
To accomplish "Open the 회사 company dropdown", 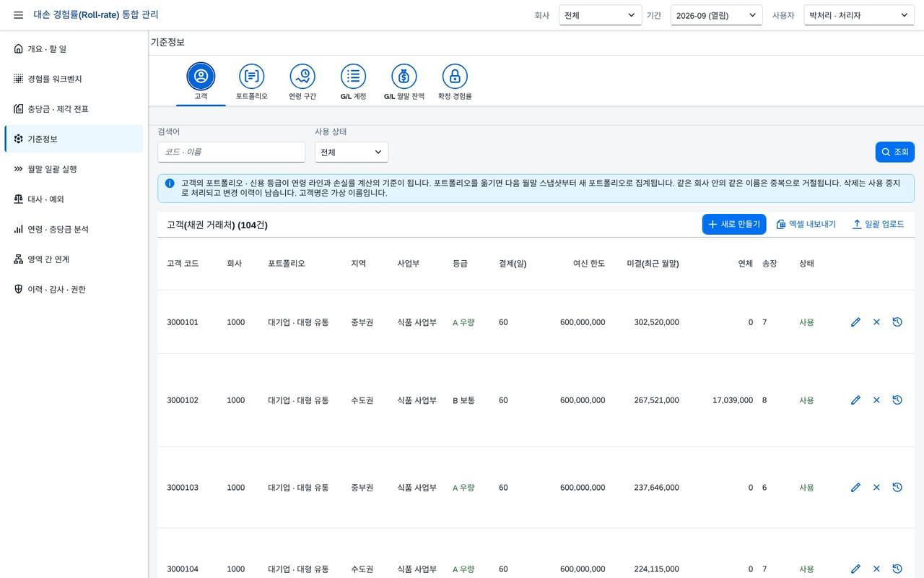I will (601, 15).
